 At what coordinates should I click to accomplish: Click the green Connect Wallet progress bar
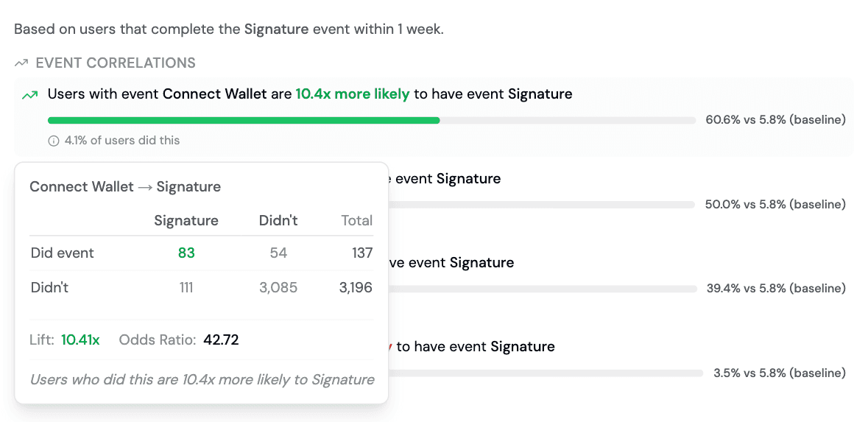[243, 119]
